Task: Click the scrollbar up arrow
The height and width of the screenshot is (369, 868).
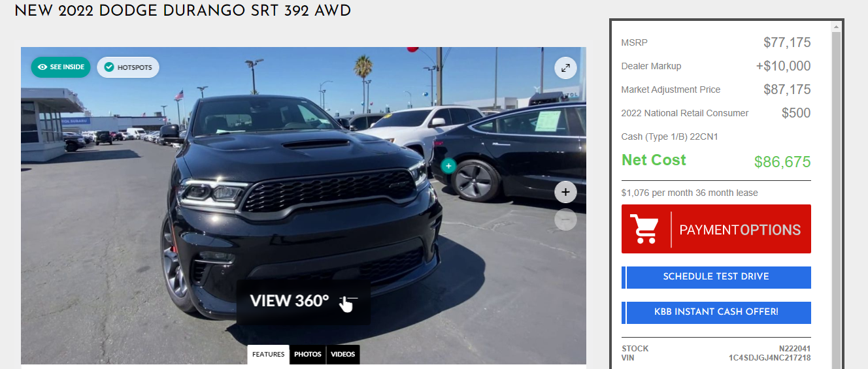Action: 836,27
